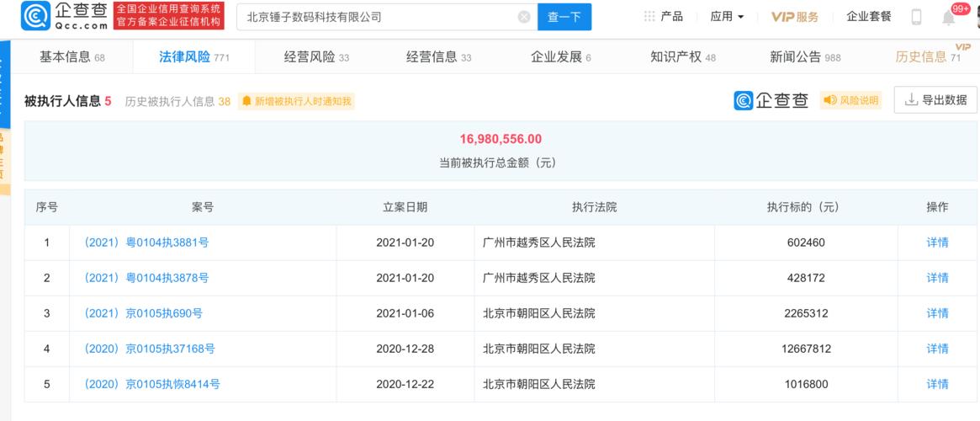
Task: Switch to 新闻公告 tab
Action: (805, 57)
